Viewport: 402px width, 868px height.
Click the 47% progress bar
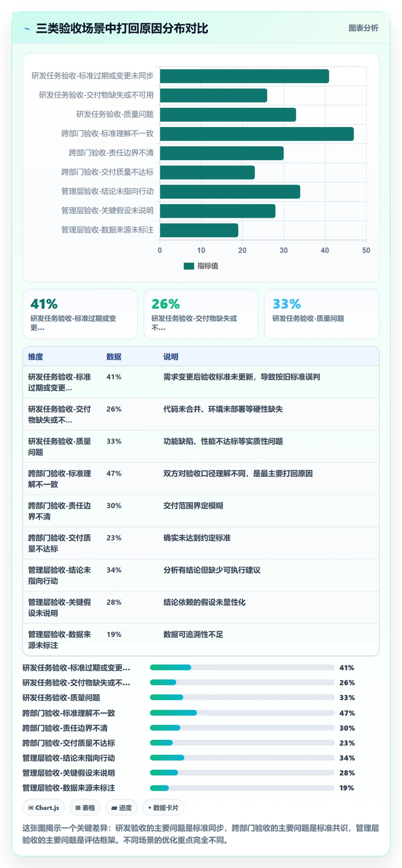[242, 713]
